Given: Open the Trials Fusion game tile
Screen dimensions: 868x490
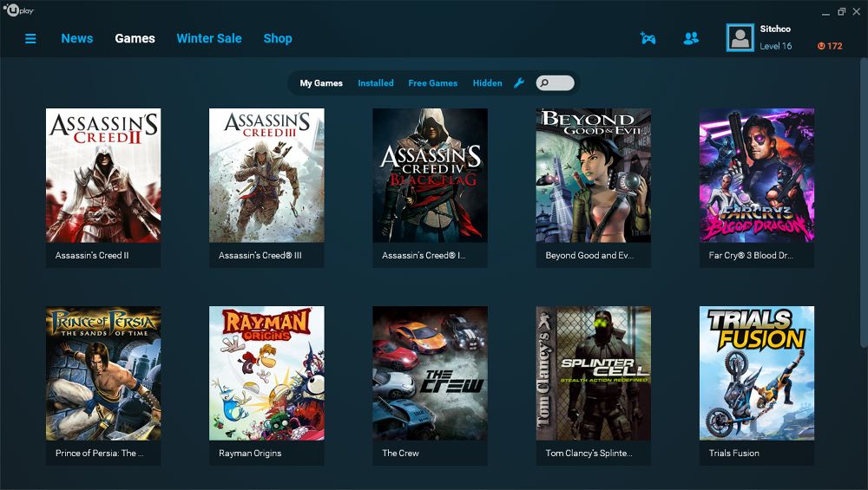Looking at the screenshot, I should 757,373.
